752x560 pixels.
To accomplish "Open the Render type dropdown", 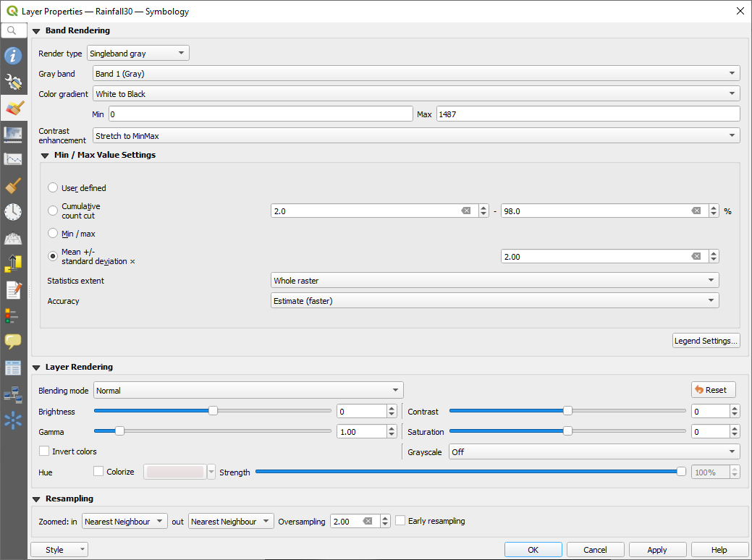I will (138, 54).
